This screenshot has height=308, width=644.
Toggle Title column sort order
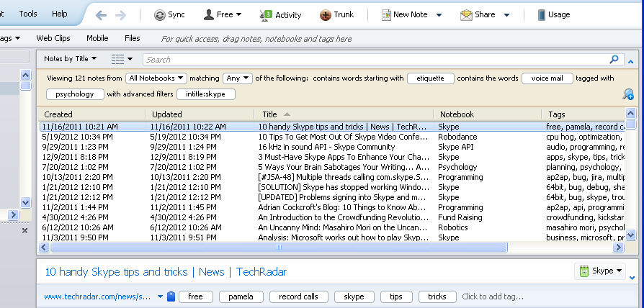(x=344, y=114)
